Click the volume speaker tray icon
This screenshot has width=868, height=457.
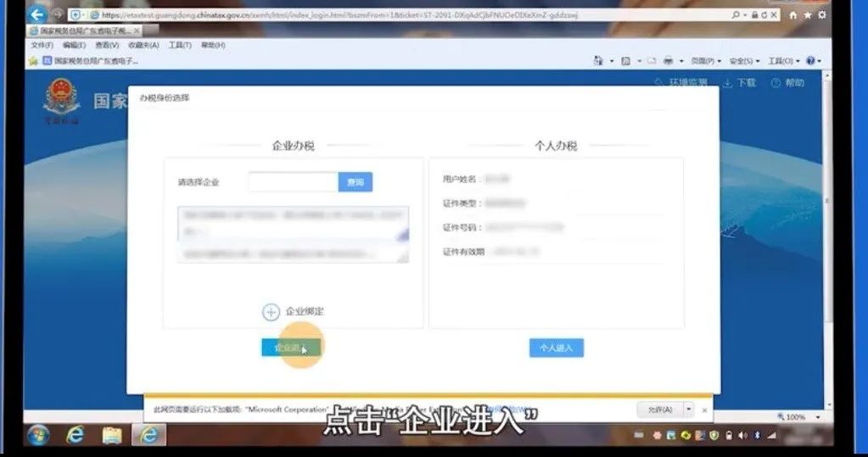point(743,436)
